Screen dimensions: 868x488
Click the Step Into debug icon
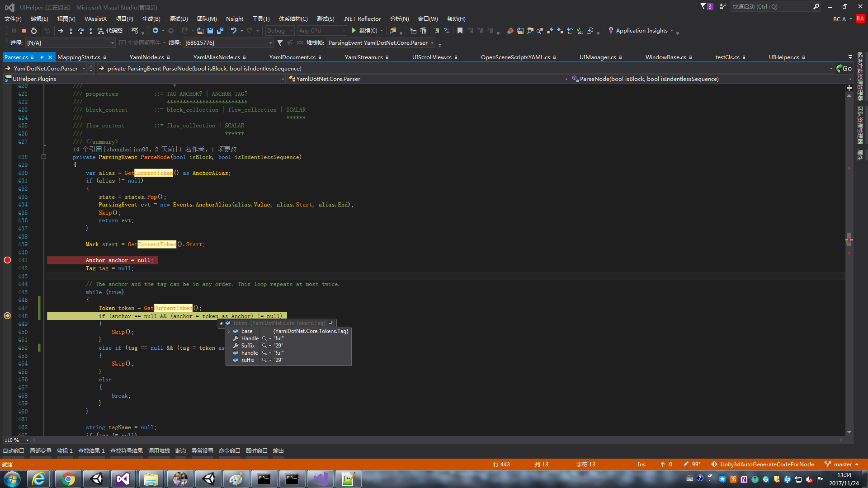click(x=71, y=30)
